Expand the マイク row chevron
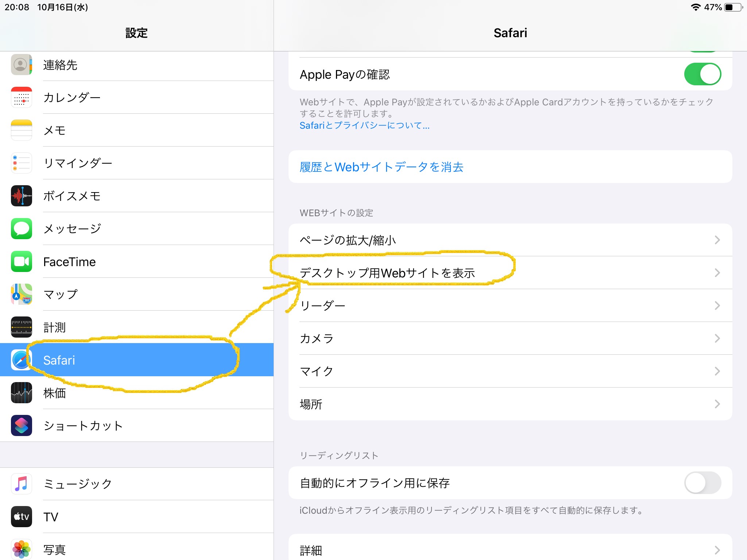The height and width of the screenshot is (560, 747). click(717, 371)
